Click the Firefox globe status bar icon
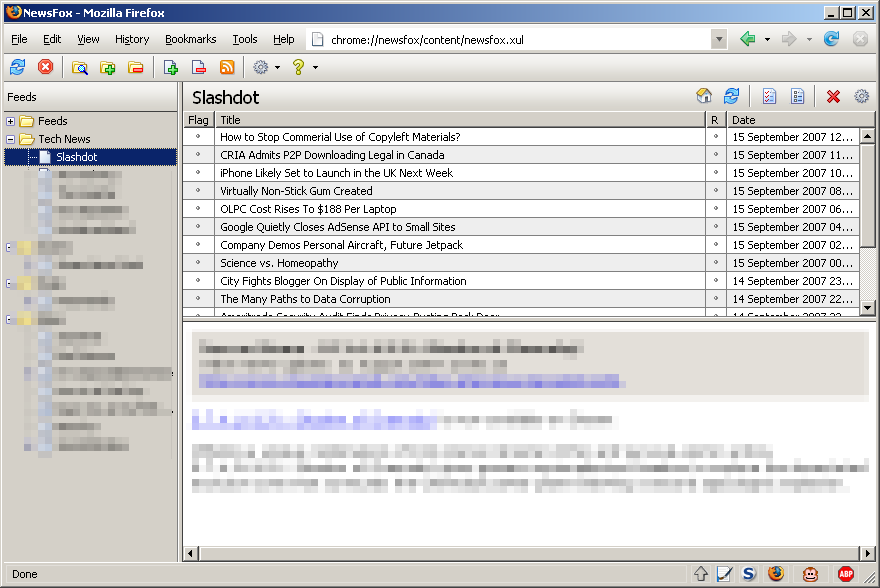This screenshot has width=880, height=588. pyautogui.click(x=776, y=573)
